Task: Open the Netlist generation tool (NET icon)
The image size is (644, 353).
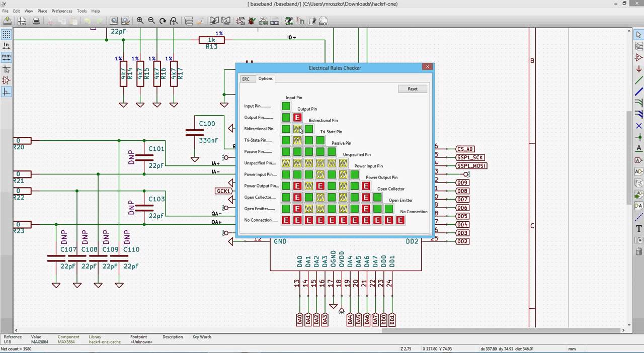Action: pyautogui.click(x=263, y=21)
